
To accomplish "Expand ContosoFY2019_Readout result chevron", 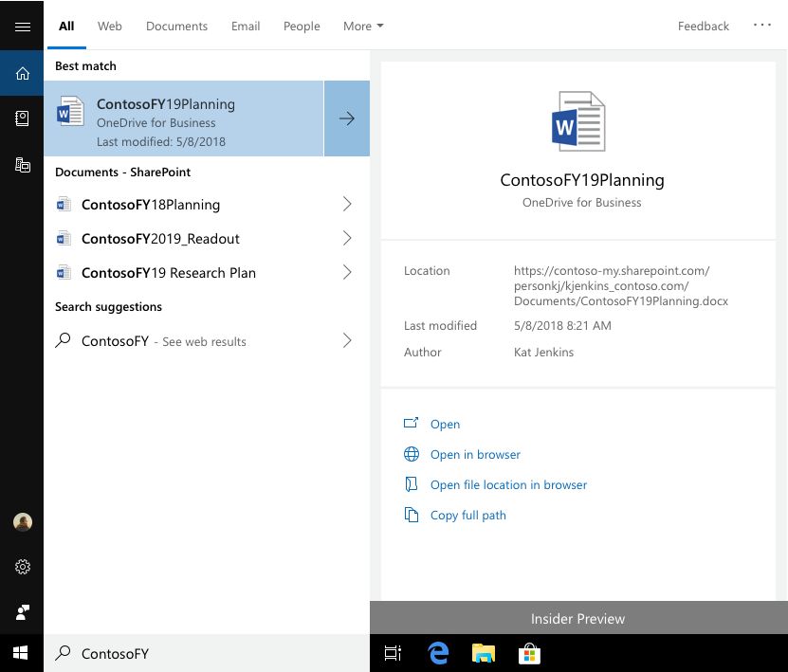I will [347, 239].
